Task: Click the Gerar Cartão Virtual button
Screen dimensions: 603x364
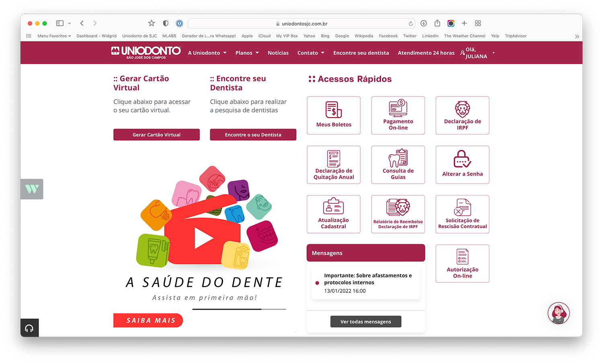Action: click(156, 135)
